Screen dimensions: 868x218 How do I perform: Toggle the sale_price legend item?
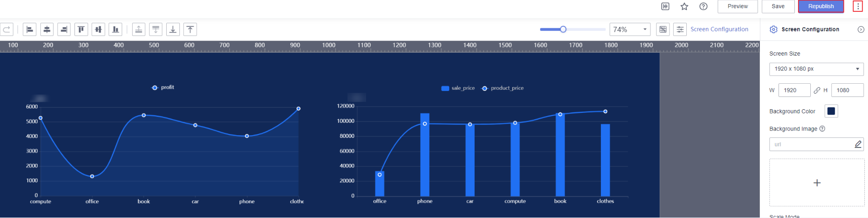pyautogui.click(x=458, y=88)
